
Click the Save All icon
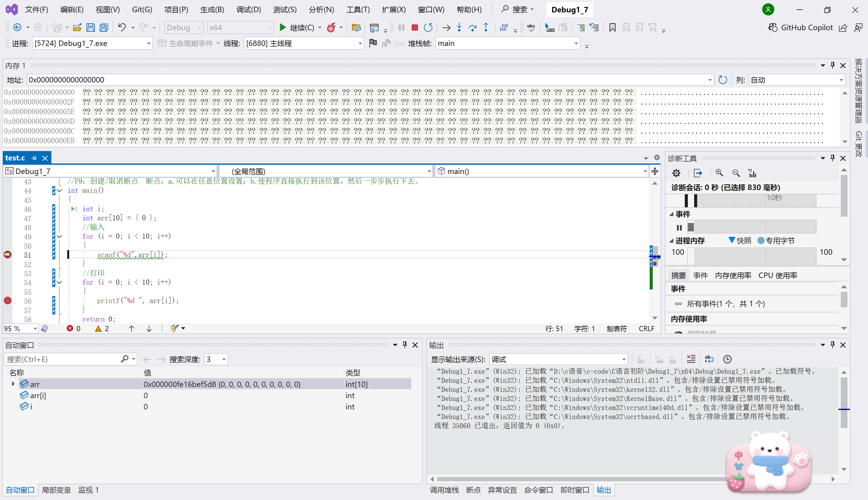pyautogui.click(x=104, y=27)
